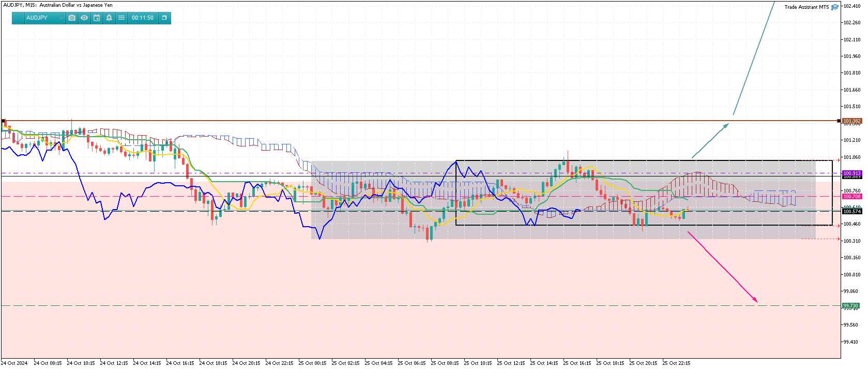Toggle the eye visibility icon

point(84,18)
